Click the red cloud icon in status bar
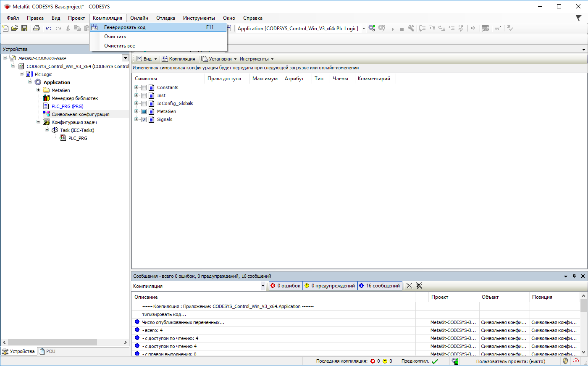This screenshot has width=588, height=366. [575, 361]
